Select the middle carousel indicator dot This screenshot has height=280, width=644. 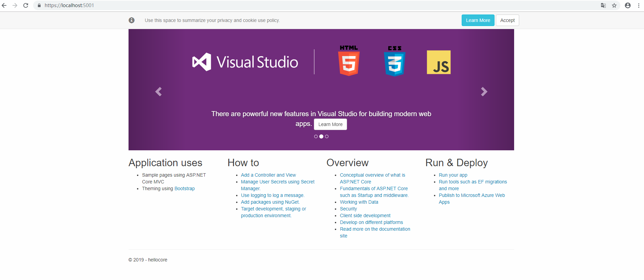pyautogui.click(x=321, y=136)
